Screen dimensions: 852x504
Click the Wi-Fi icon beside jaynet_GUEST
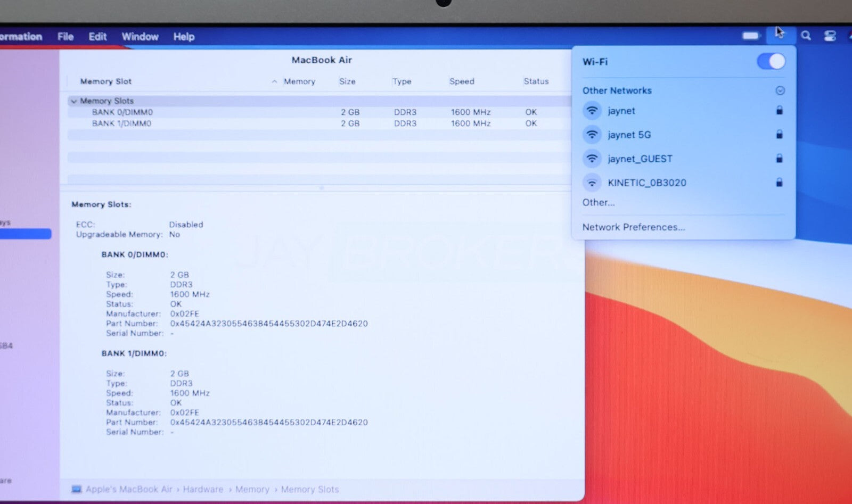pyautogui.click(x=592, y=159)
